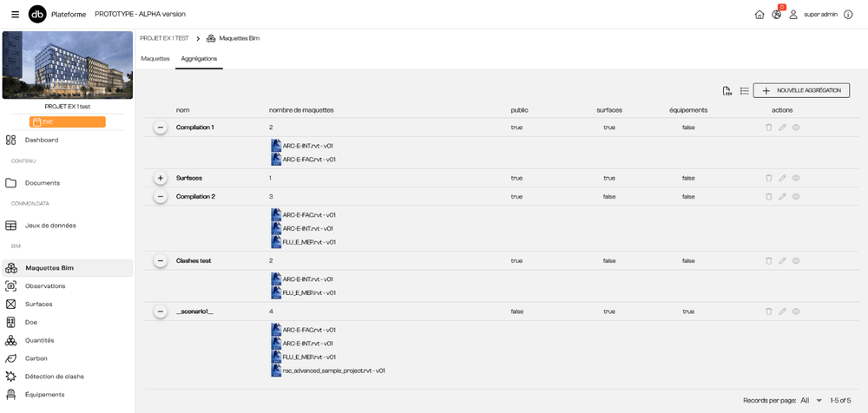Click the PROJET EX 1 TEST breadcrumb
Viewport: 868px width, 413px height.
pyautogui.click(x=164, y=38)
